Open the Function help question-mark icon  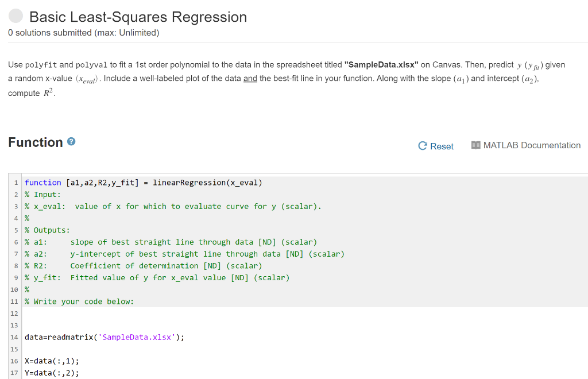pos(71,141)
